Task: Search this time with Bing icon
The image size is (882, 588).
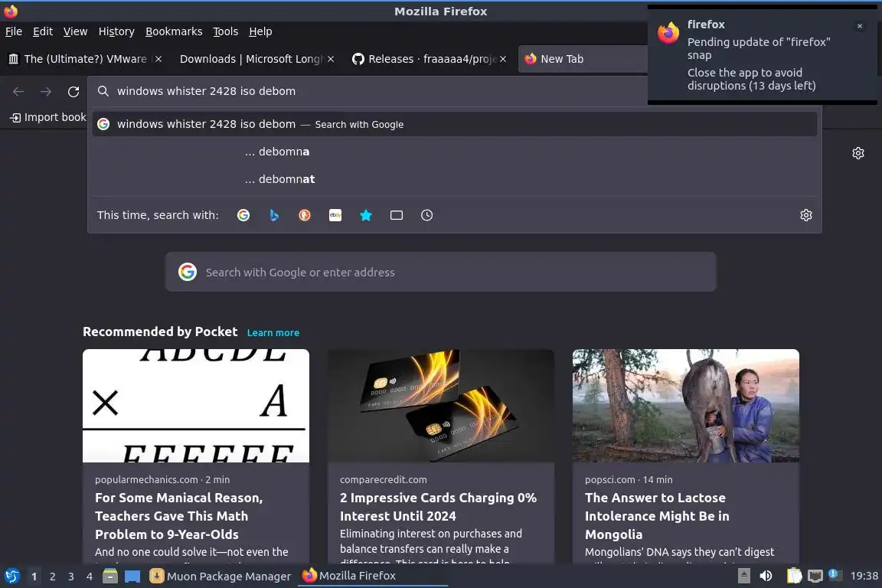Action: click(274, 215)
